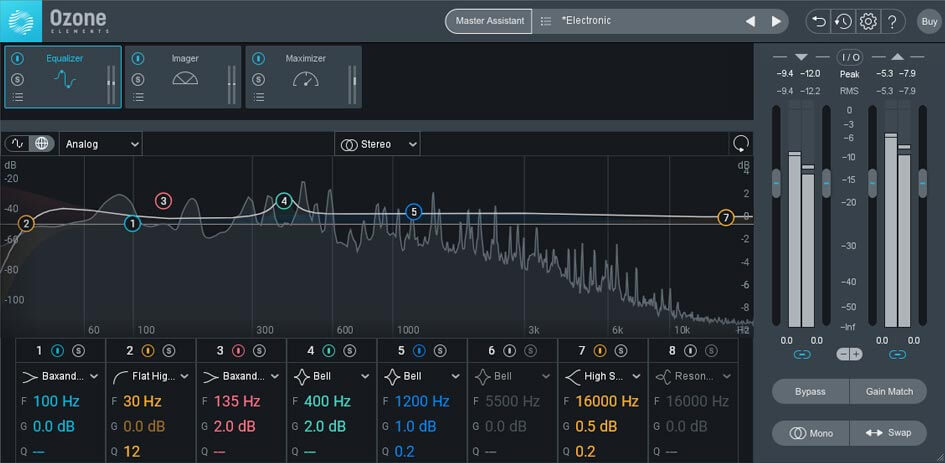
Task: Toggle Imager module power
Action: (x=138, y=58)
